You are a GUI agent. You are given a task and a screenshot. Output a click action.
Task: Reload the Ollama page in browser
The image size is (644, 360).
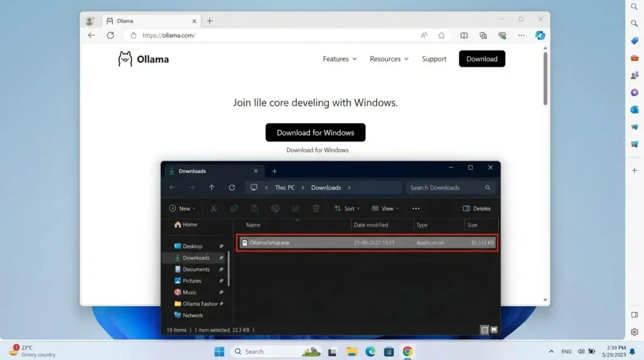point(111,35)
